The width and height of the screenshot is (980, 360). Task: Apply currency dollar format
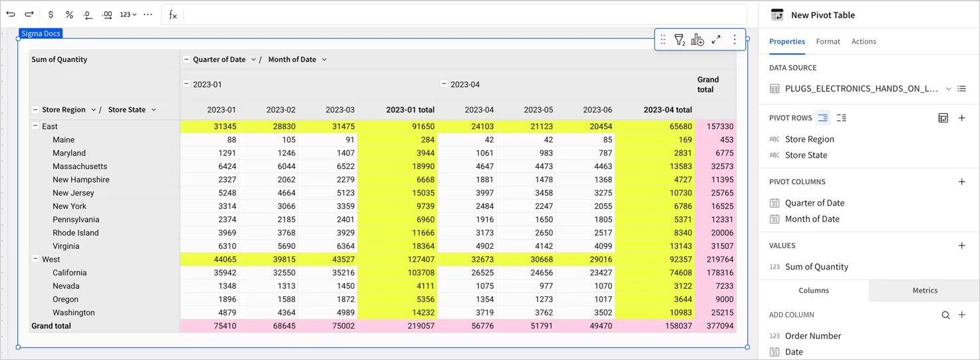pyautogui.click(x=51, y=14)
